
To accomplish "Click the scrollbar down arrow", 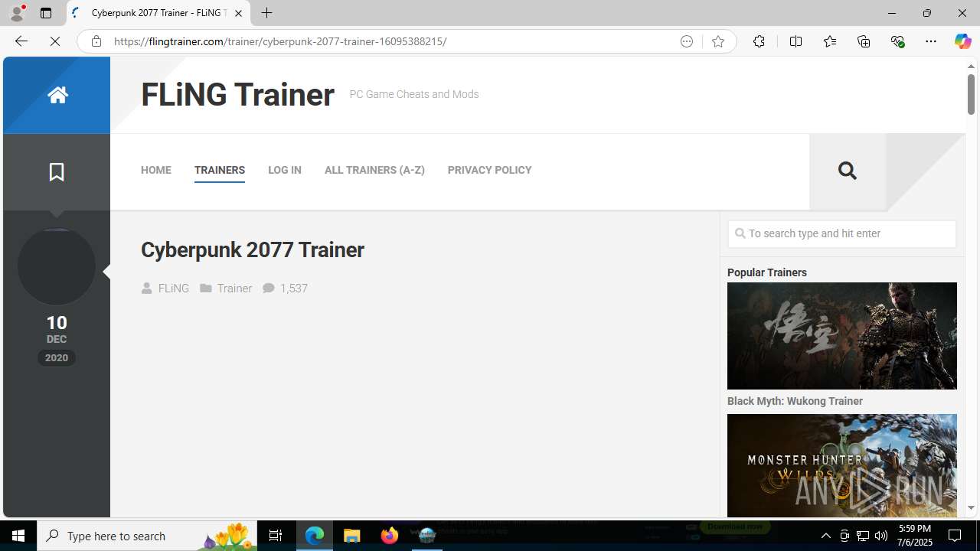I will (x=971, y=508).
